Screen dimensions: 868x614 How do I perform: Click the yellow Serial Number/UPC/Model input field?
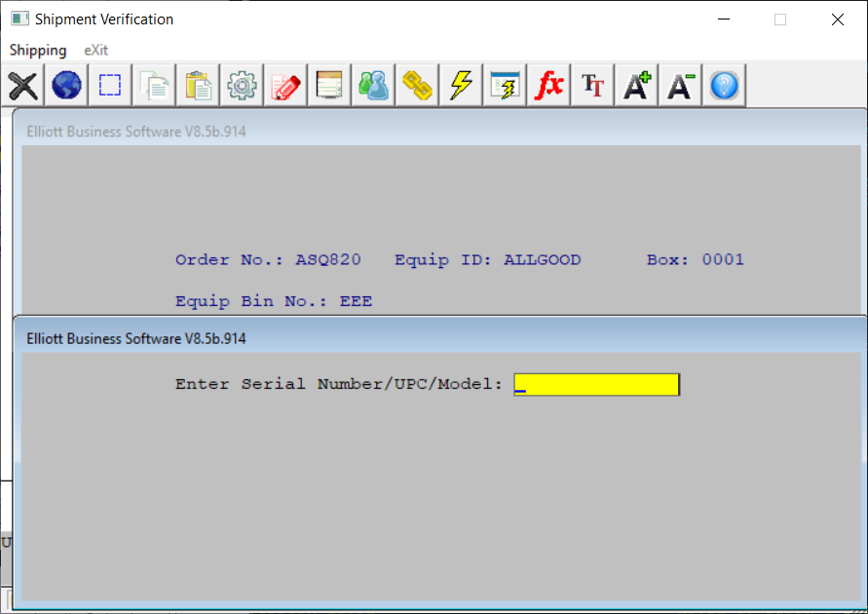point(597,384)
